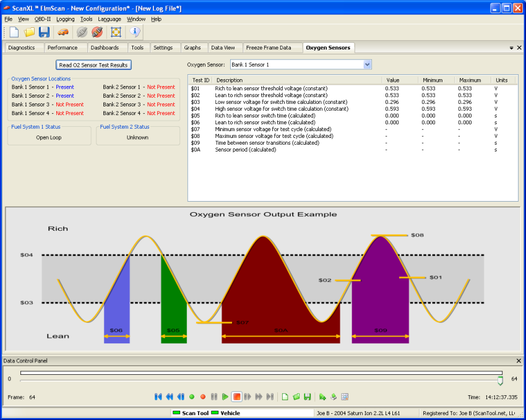This screenshot has height=420, width=526.
Task: Click the red circle record button
Action: click(203, 397)
